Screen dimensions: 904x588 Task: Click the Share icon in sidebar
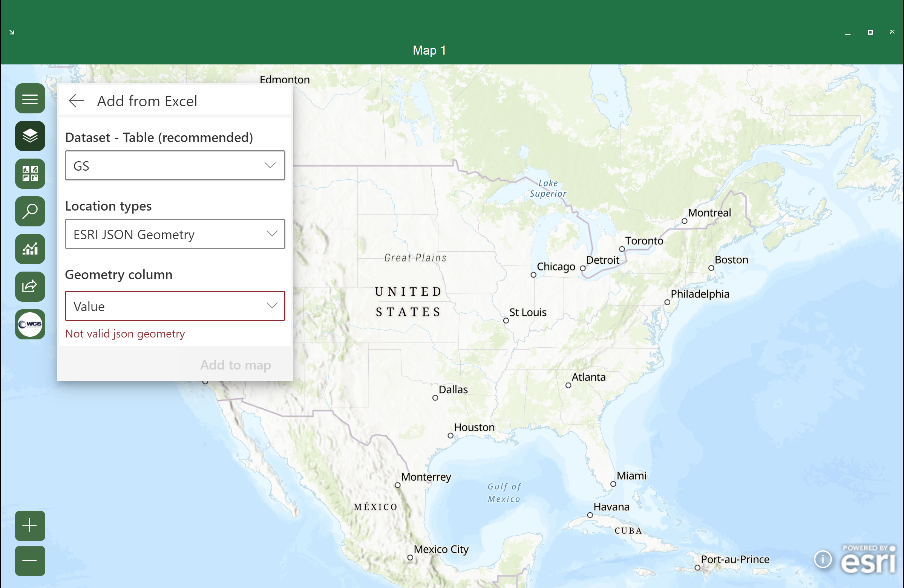click(30, 286)
